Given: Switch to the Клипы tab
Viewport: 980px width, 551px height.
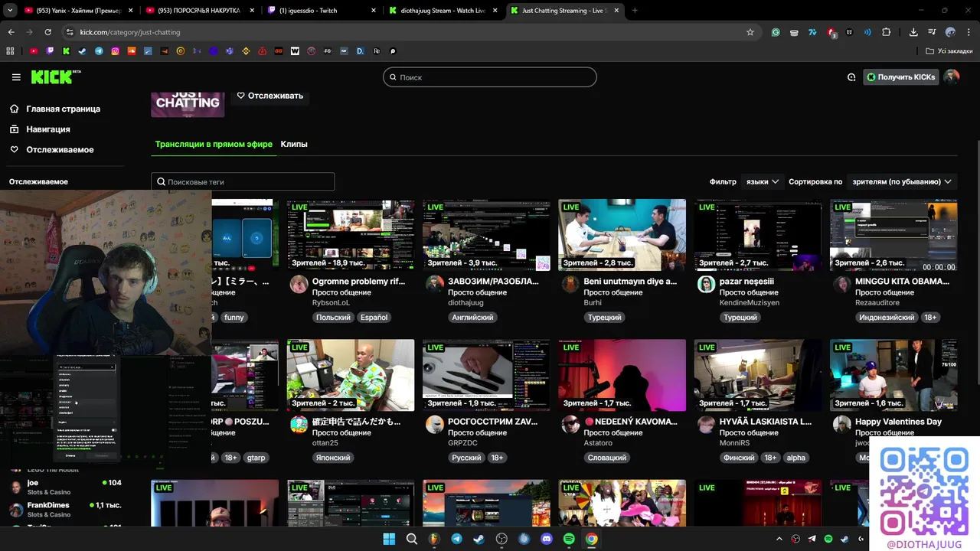Looking at the screenshot, I should [294, 144].
